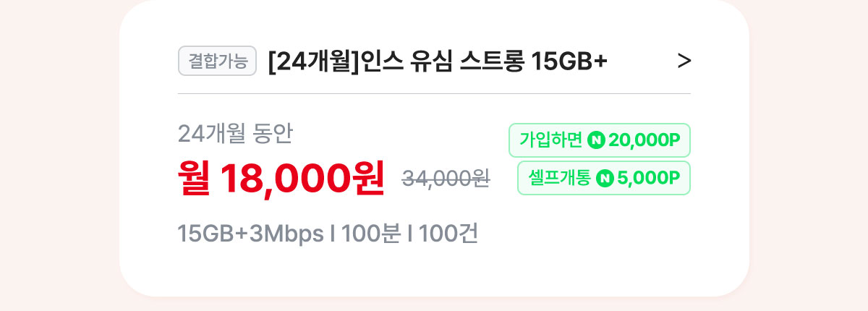Click the 결합가능 badge
Image resolution: width=868 pixels, height=311 pixels.
(218, 61)
